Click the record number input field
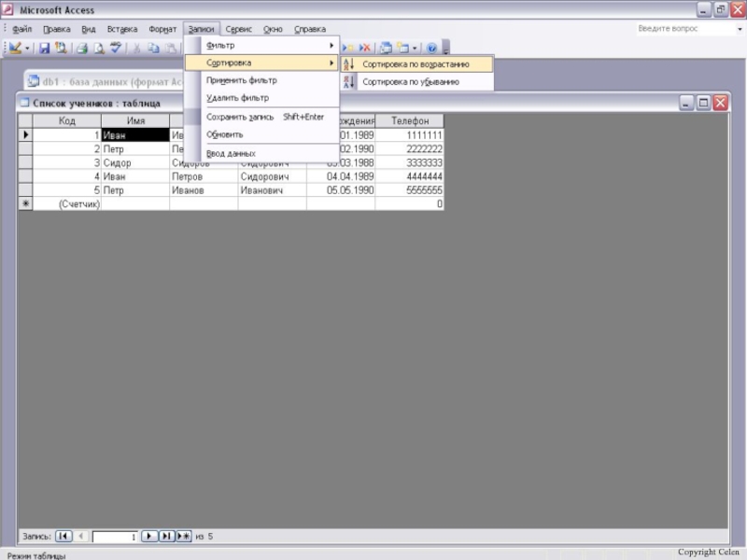Image resolution: width=747 pixels, height=560 pixels. (x=116, y=538)
